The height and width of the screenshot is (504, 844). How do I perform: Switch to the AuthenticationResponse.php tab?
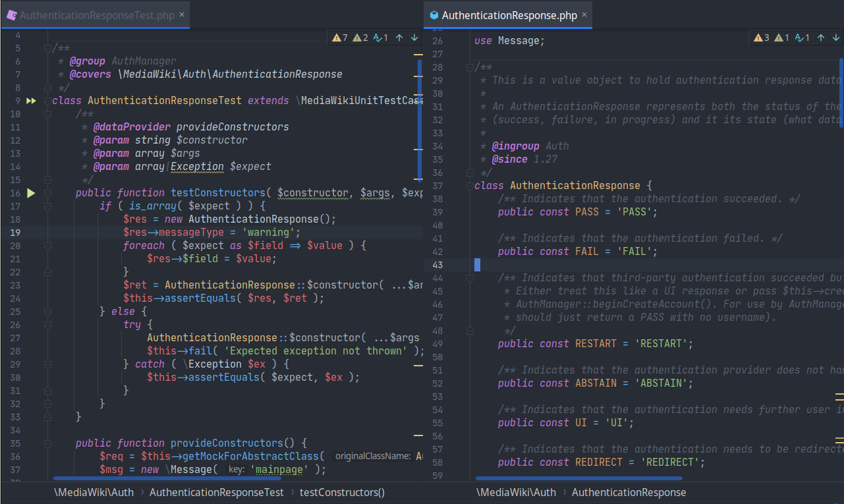click(509, 15)
